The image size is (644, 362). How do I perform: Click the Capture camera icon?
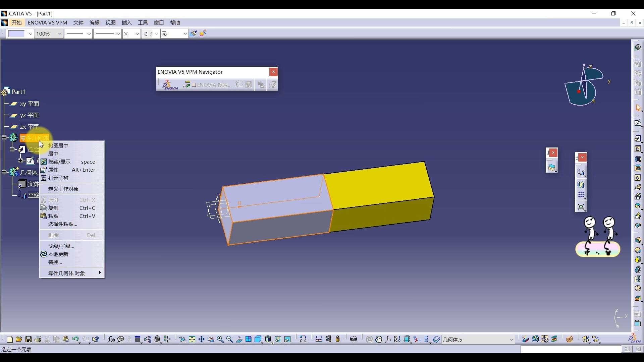tap(353, 339)
